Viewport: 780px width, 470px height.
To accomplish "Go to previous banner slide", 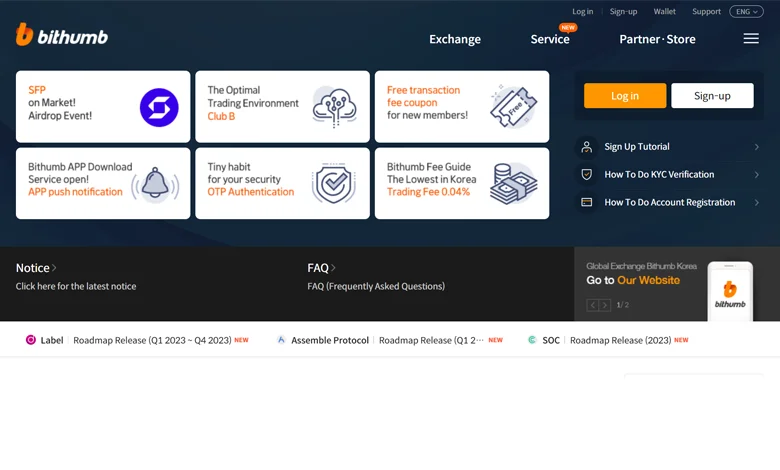I will (x=592, y=305).
